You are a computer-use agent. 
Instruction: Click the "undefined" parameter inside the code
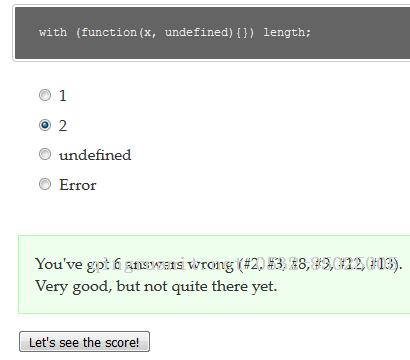[198, 32]
